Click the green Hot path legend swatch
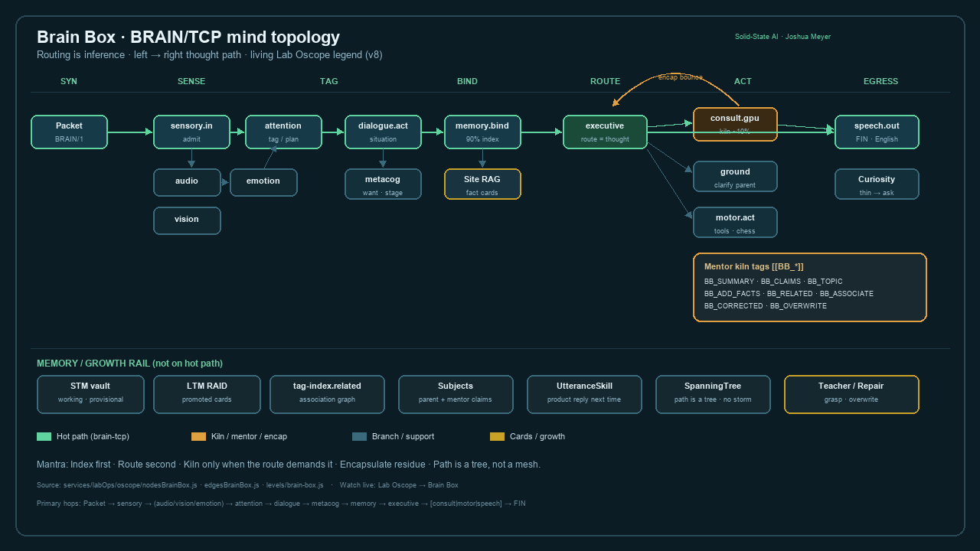This screenshot has height=551, width=980. [x=44, y=436]
